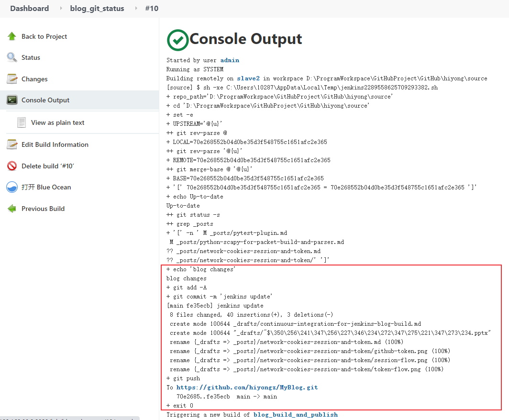The height and width of the screenshot is (420, 509).
Task: Open the #10 build breadcrumb
Action: point(152,9)
